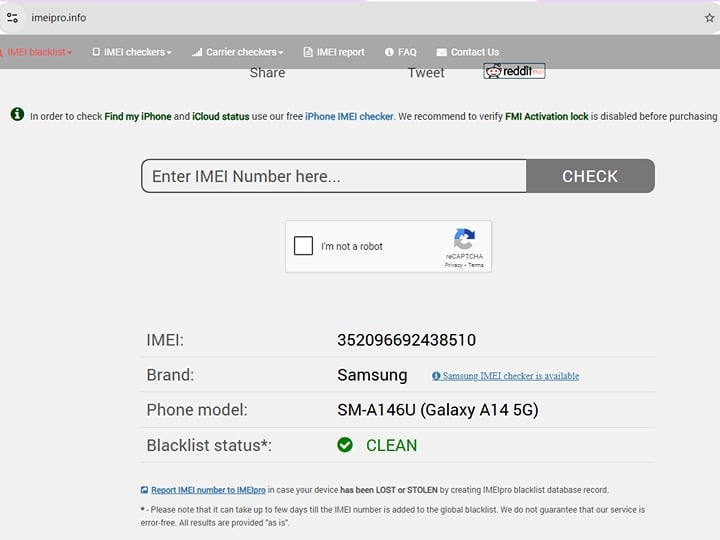
Task: Open the reCAPTCHA Terms link
Action: point(476,265)
